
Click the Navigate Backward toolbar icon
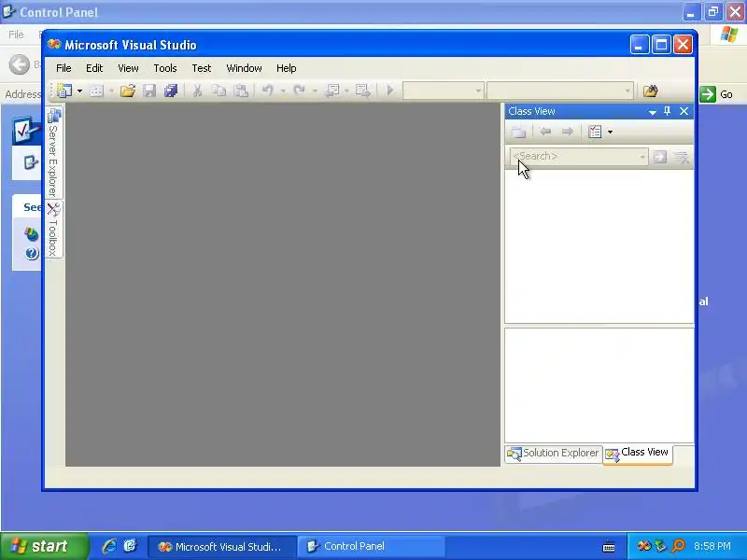pos(332,91)
